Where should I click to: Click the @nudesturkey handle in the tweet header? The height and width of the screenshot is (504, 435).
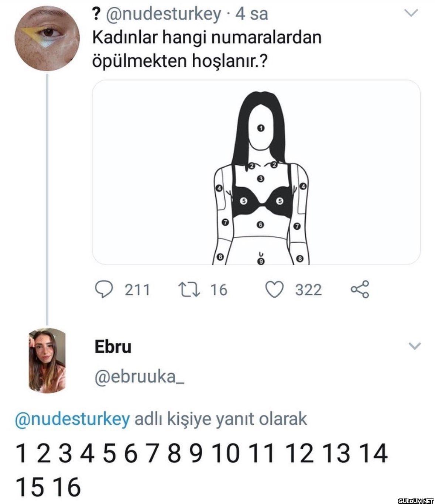pos(164,14)
